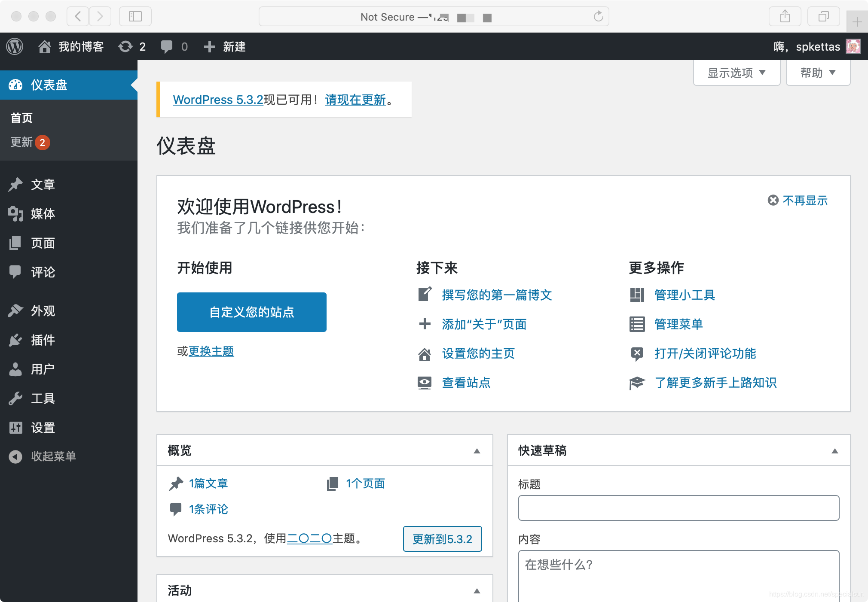The height and width of the screenshot is (602, 868).
Task: Click the 仪表盘 dashboard gauge icon
Action: [x=15, y=85]
